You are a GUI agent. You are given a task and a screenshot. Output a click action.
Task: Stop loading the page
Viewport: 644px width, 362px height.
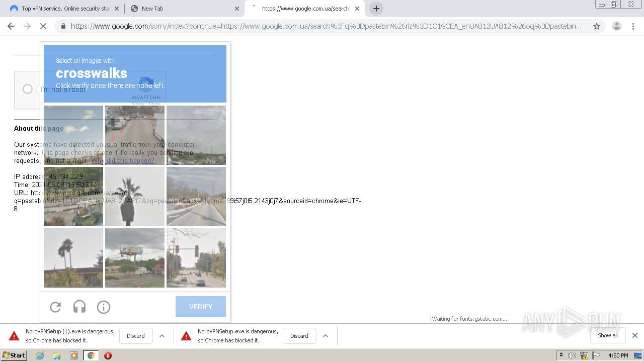(x=43, y=26)
